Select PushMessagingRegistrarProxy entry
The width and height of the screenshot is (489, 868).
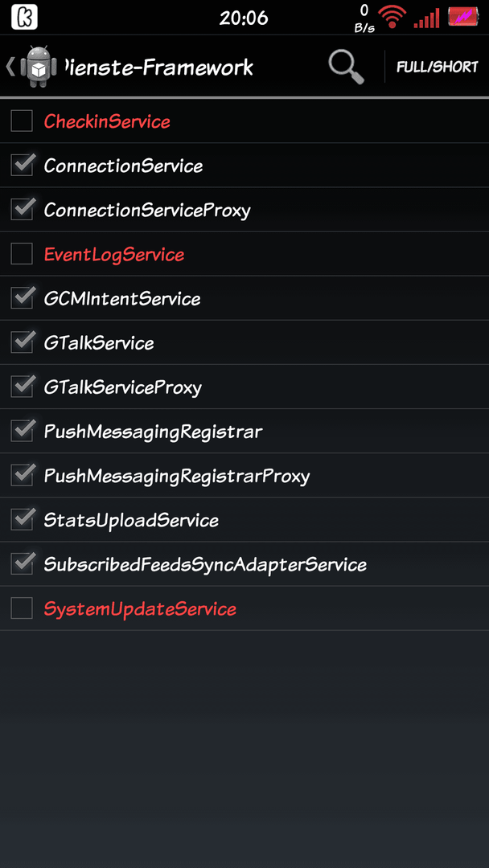coord(244,475)
